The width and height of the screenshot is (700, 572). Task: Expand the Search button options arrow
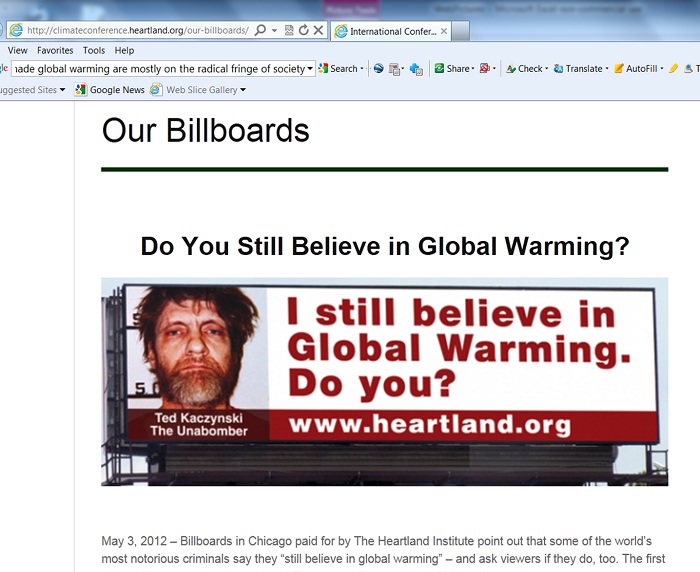362,69
